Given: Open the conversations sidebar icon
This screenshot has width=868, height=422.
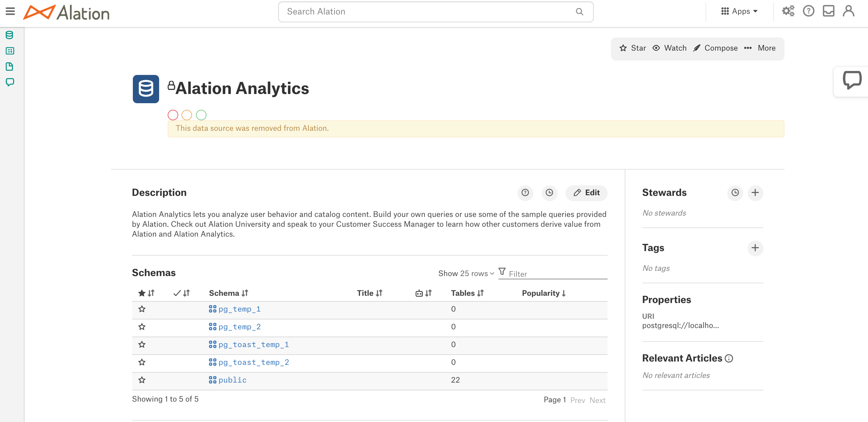Looking at the screenshot, I should pyautogui.click(x=10, y=82).
